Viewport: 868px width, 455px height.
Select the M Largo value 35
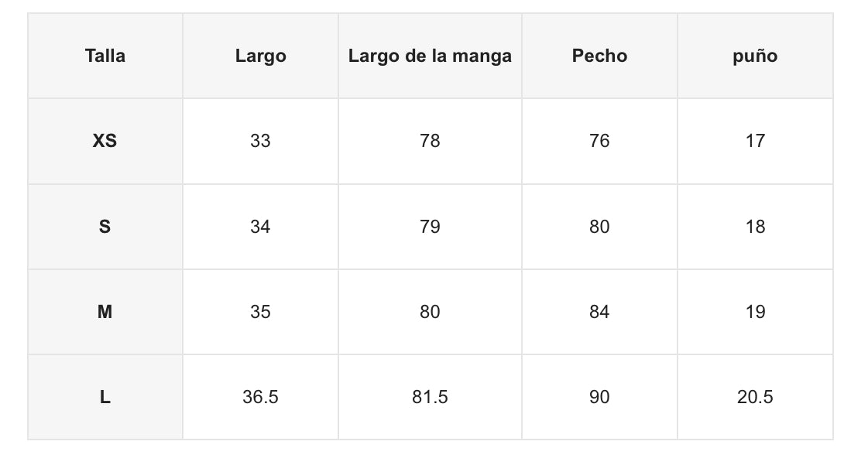(x=260, y=312)
